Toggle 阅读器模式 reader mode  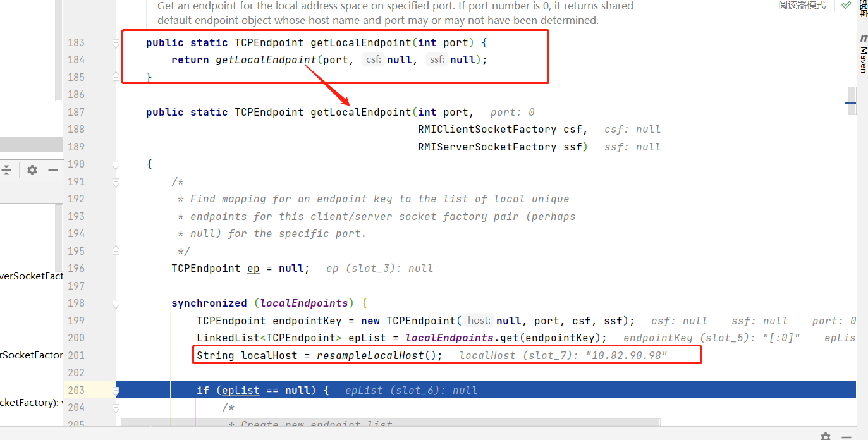click(802, 5)
